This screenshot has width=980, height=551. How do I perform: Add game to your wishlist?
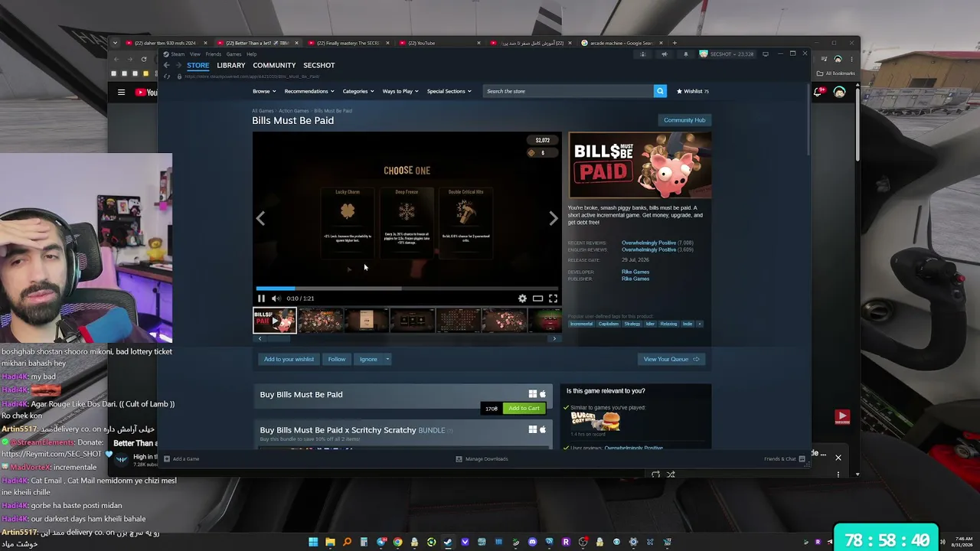(x=289, y=359)
